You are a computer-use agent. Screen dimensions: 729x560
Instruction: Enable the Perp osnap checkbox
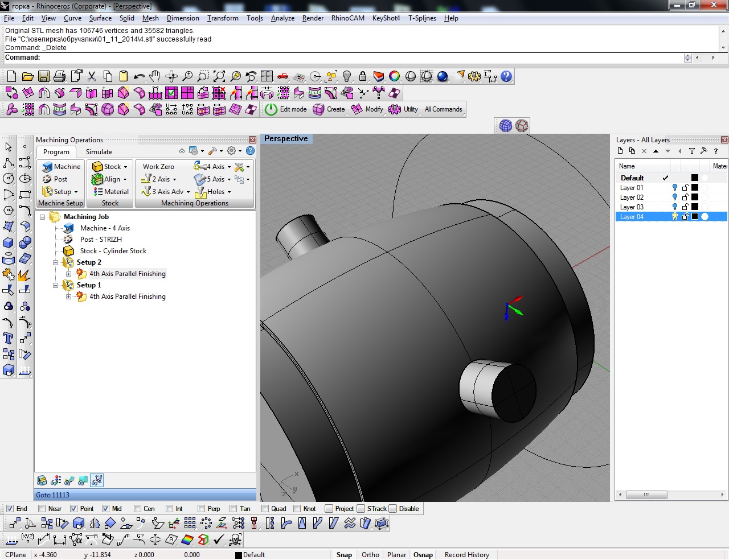[201, 509]
